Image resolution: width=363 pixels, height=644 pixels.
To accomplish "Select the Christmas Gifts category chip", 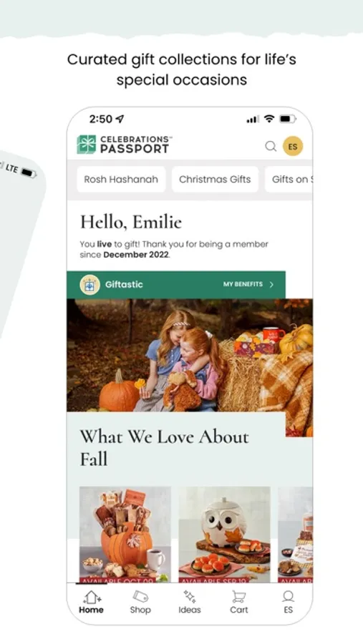I will coord(215,180).
